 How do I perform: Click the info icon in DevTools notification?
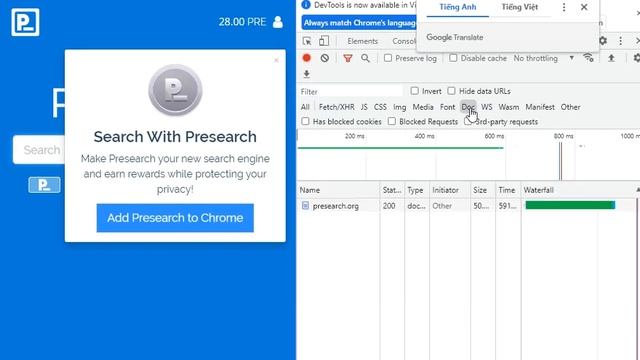click(306, 5)
